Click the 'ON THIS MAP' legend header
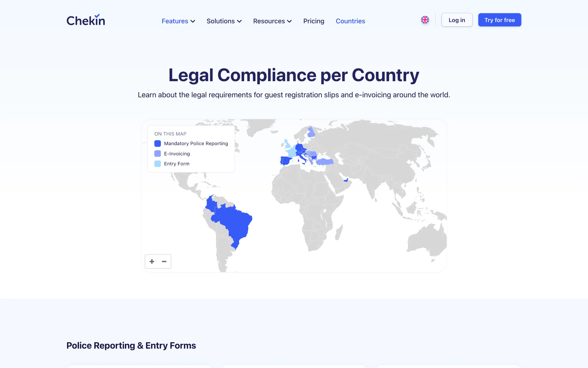588x368 pixels. click(170, 134)
